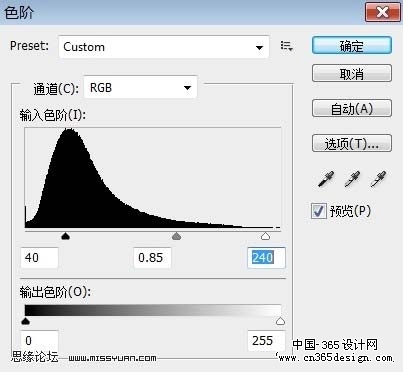Expand the Preset Custom dropdown
The image size is (403, 372).
[164, 47]
